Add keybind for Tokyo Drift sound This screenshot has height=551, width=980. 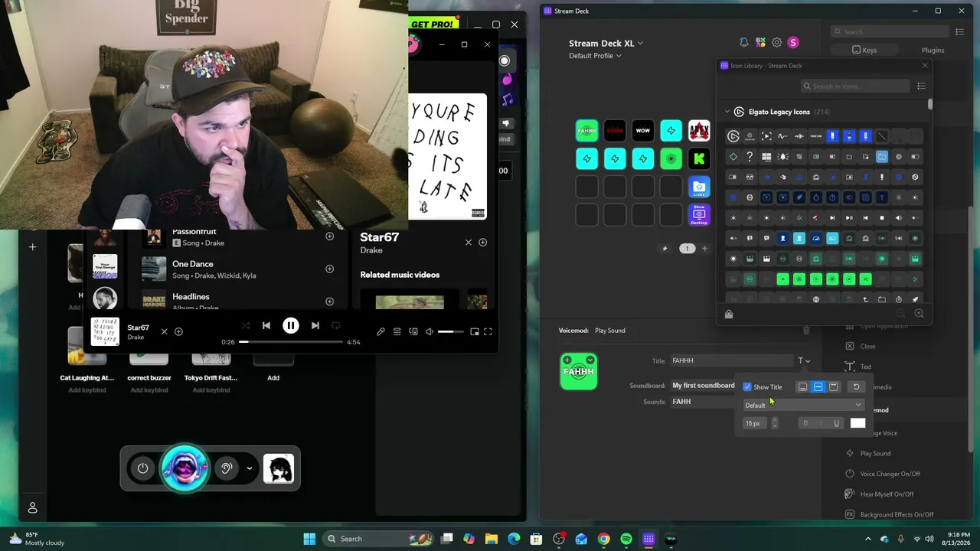click(x=211, y=390)
